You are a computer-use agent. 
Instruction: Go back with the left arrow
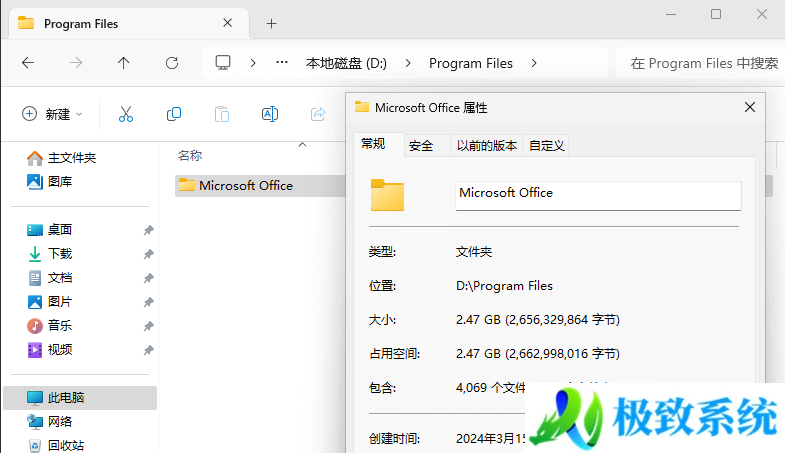coord(28,63)
